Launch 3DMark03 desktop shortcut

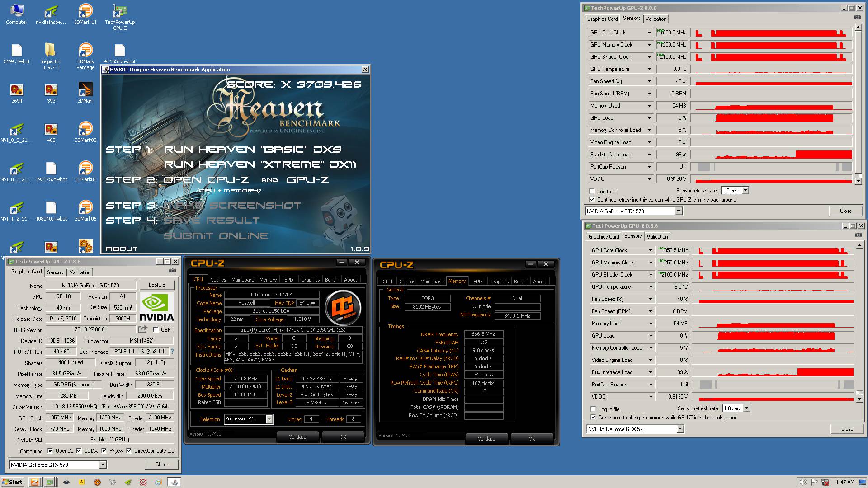pos(85,132)
